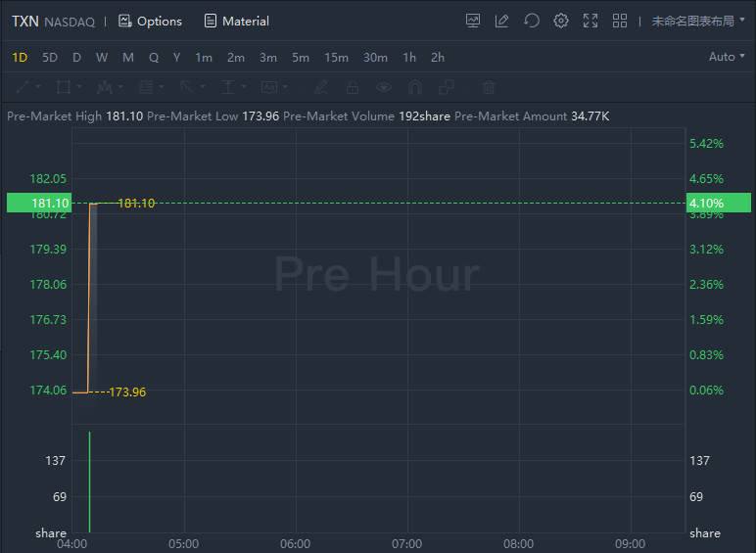Open chart settings gear icon
The width and height of the screenshot is (756, 553).
561,21
